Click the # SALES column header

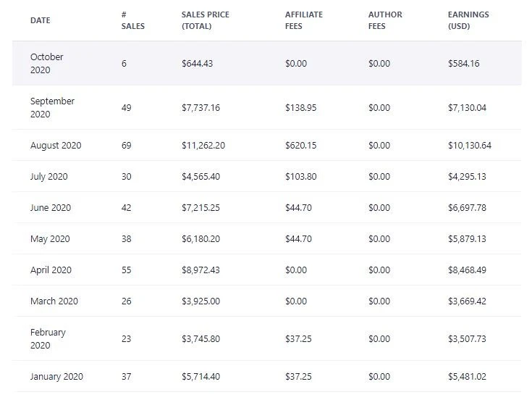[133, 20]
